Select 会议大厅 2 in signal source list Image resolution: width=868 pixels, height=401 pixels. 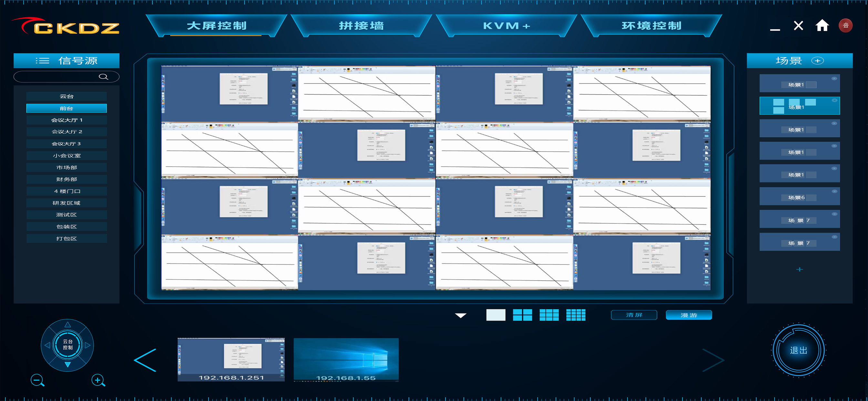click(x=67, y=132)
